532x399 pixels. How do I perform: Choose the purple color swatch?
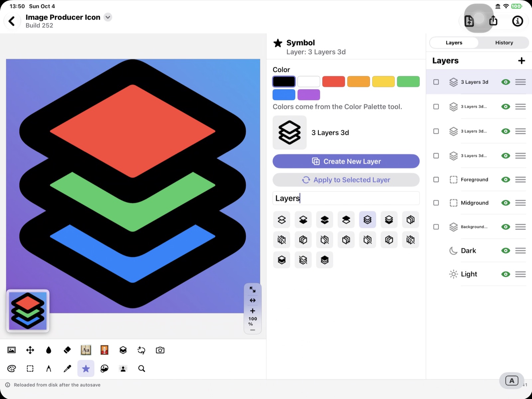click(309, 95)
